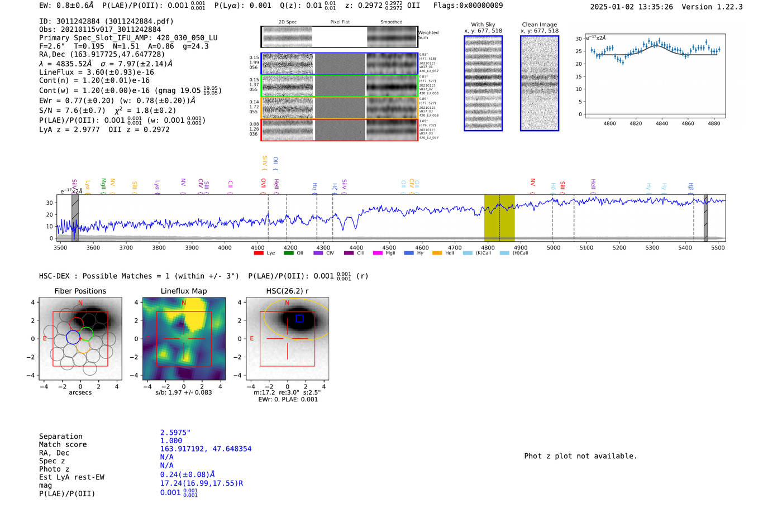Screen dimensions: 782x532
Task: Select the red-bordered fiber 2D spectrum row
Action: [x=339, y=130]
